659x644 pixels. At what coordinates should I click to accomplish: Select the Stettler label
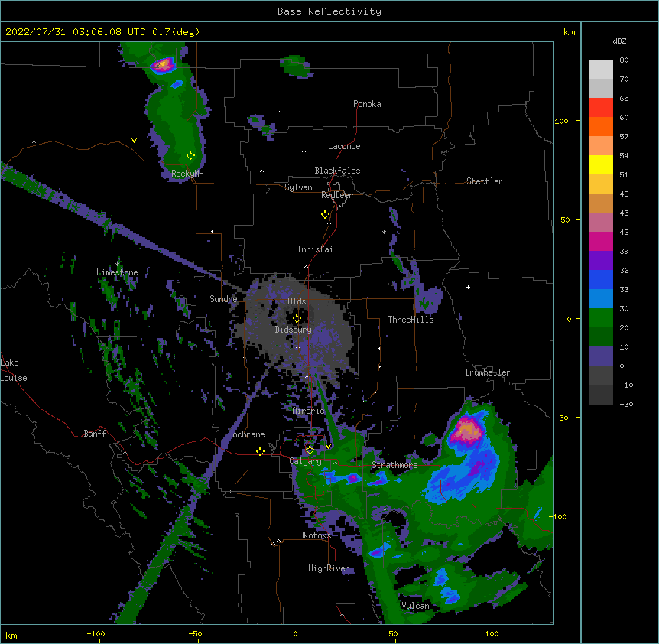(x=485, y=181)
